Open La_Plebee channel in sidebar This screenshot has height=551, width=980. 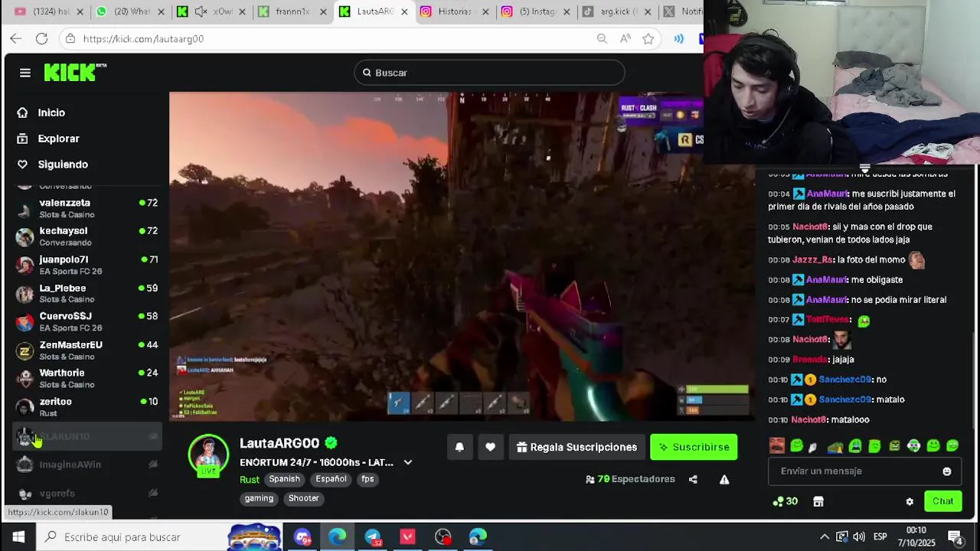click(87, 293)
